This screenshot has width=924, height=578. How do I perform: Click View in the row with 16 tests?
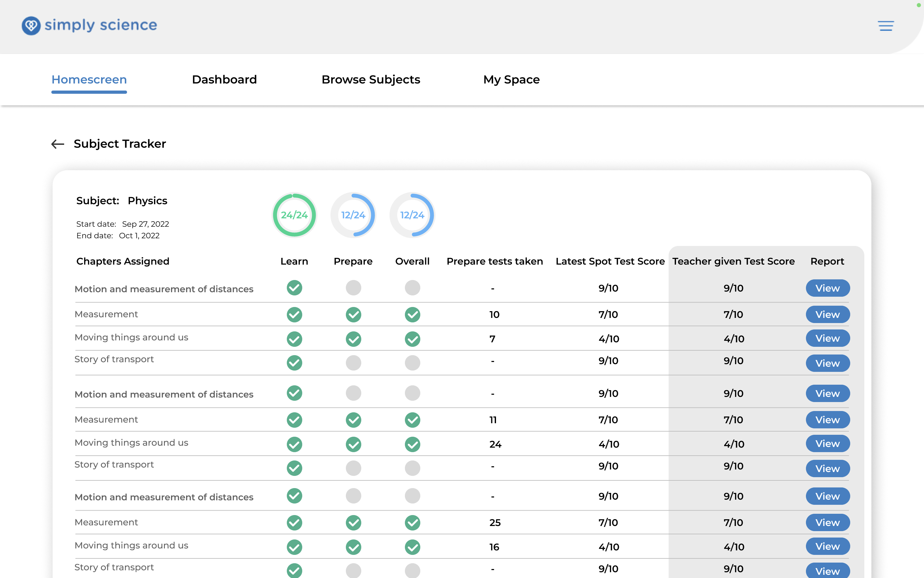click(x=828, y=546)
